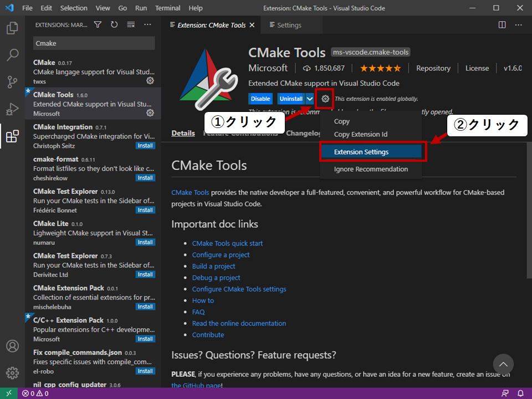Open the Selection menu
Screen dimensions: 532x399
coord(74,8)
